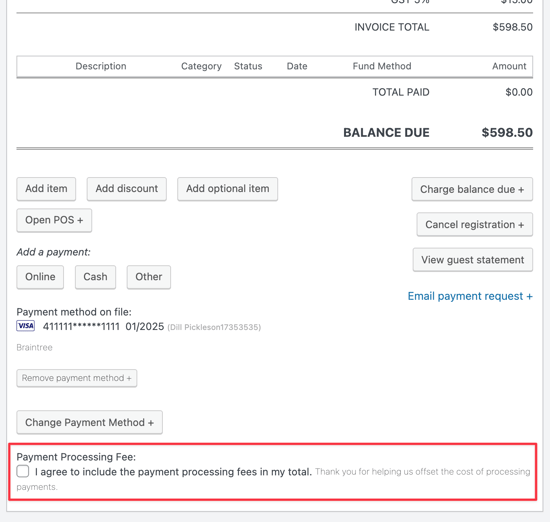Choose Other payment option
550x522 pixels.
coord(149,277)
